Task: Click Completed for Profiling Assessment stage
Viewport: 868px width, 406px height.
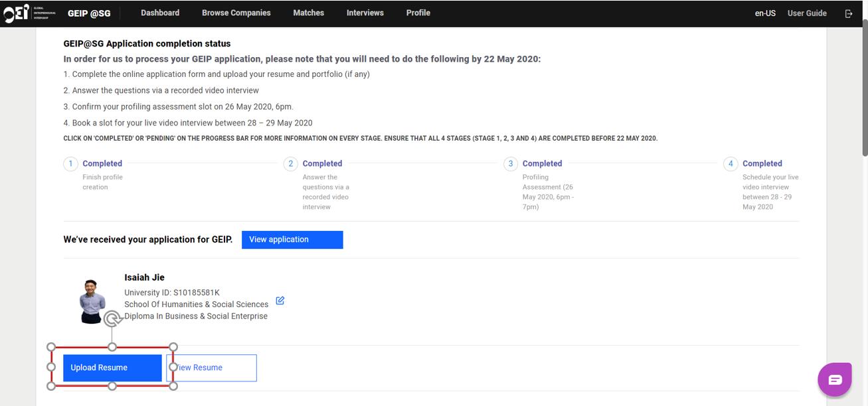Action: click(x=542, y=164)
